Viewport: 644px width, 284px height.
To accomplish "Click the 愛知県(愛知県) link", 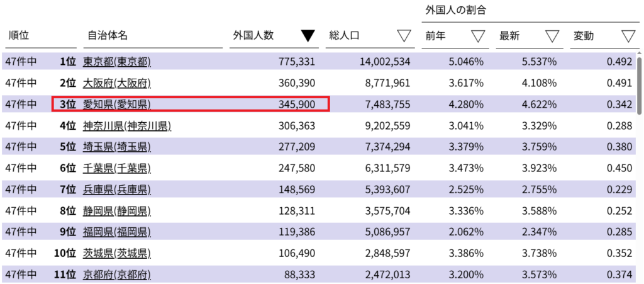I will pos(116,105).
